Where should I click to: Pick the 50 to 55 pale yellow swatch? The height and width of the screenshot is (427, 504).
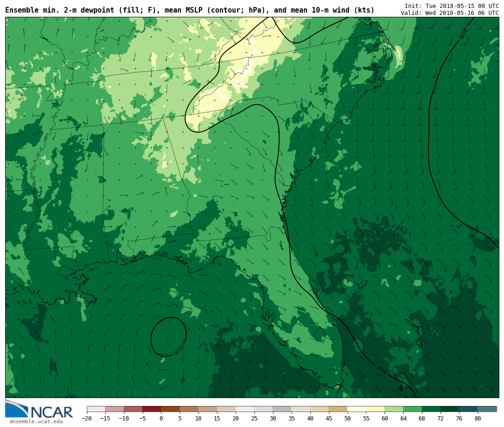(x=357, y=409)
